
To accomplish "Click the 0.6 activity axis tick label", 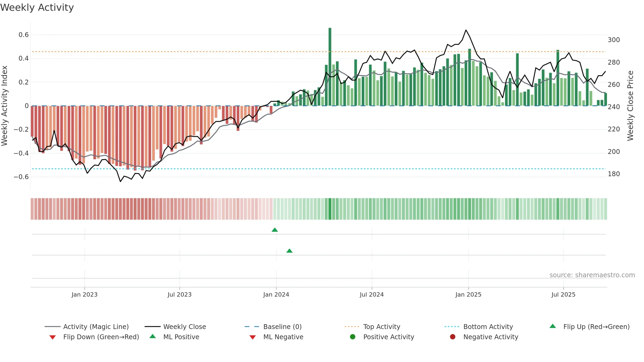I will pyautogui.click(x=24, y=35).
